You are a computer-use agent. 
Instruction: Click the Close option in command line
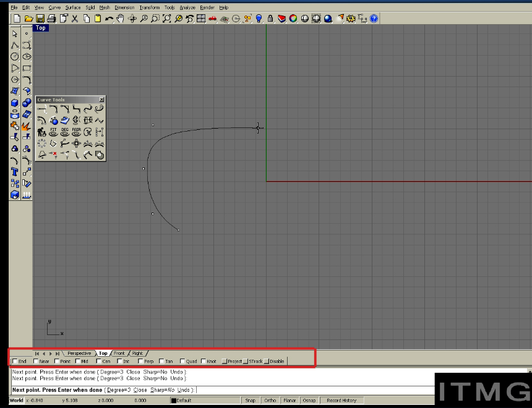point(140,390)
